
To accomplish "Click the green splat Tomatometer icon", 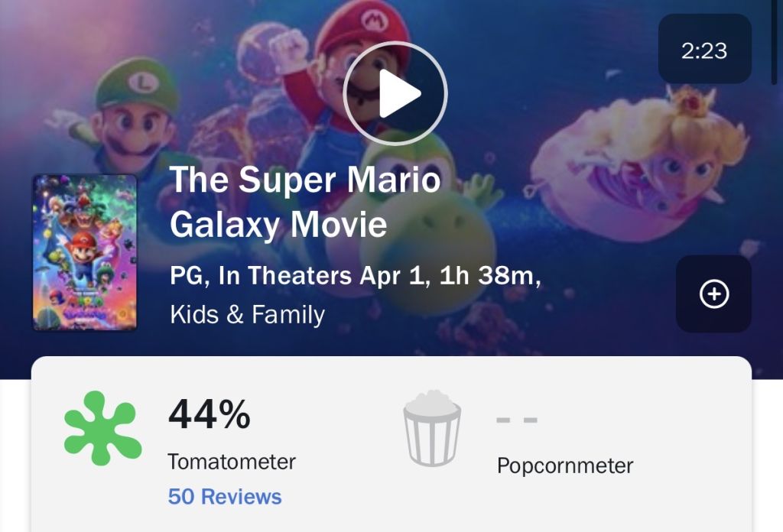I will coord(102,428).
